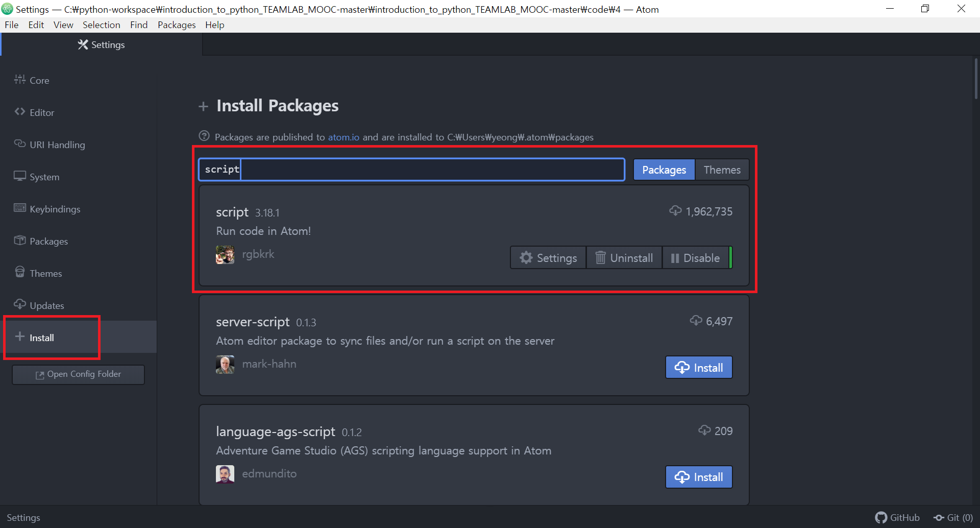The image size is (980, 528).
Task: Open rgbkrk author name link
Action: coord(258,254)
